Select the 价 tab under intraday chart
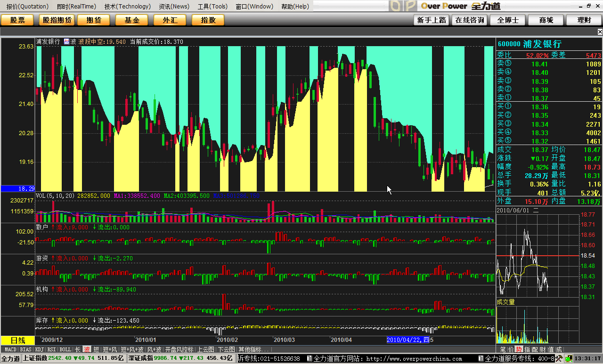 [x=511, y=349]
